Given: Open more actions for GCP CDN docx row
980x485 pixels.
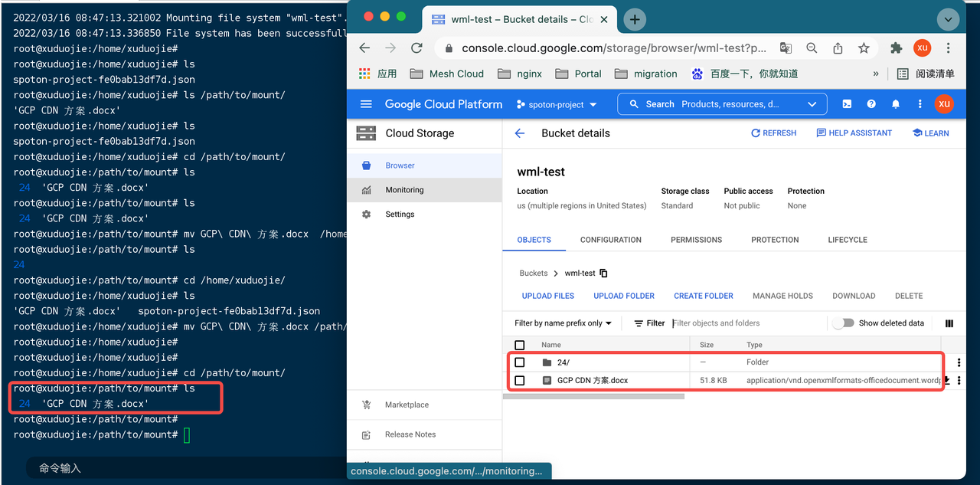Looking at the screenshot, I should pyautogui.click(x=959, y=380).
